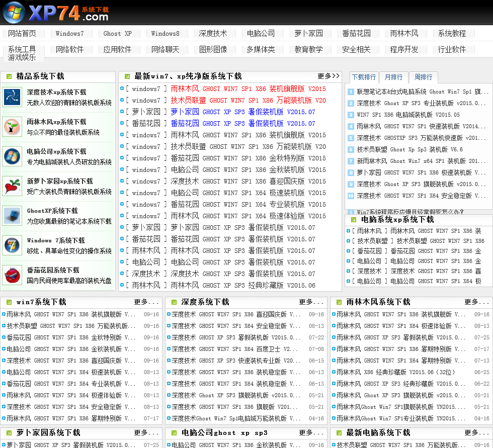Open WIN7 SP1 X86 电脑城装机版 V2015.05
Viewport: 493px width, 448px height.
point(408,115)
